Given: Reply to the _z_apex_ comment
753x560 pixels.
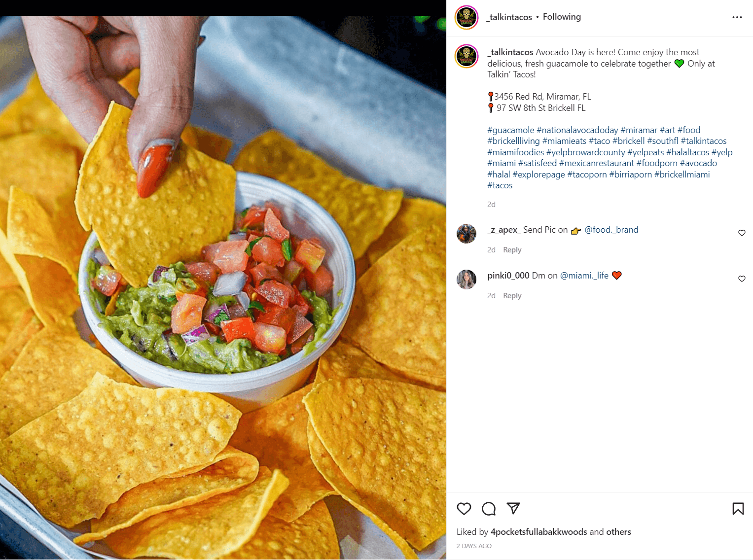Looking at the screenshot, I should coord(512,250).
